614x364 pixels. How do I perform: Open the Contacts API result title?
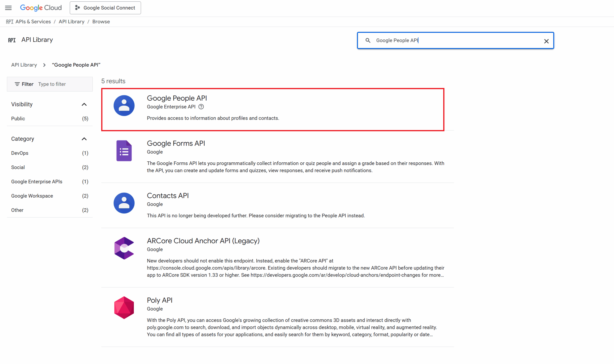(168, 195)
